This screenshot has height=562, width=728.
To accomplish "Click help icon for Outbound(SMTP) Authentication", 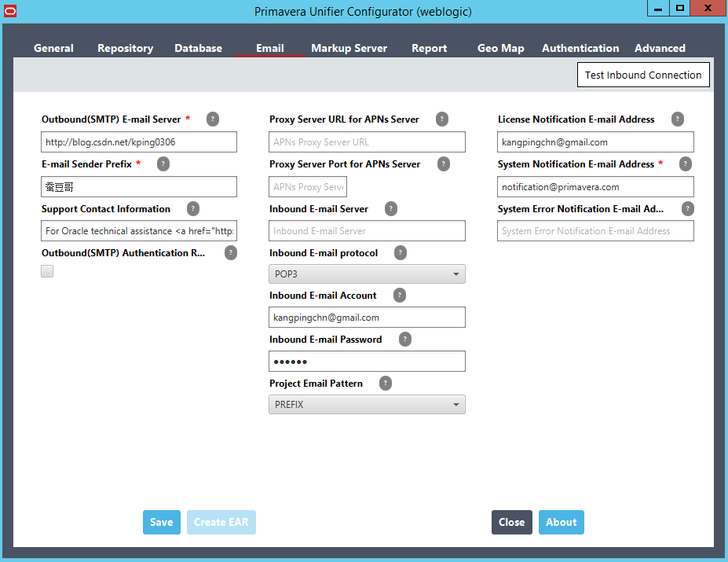I will click(231, 253).
